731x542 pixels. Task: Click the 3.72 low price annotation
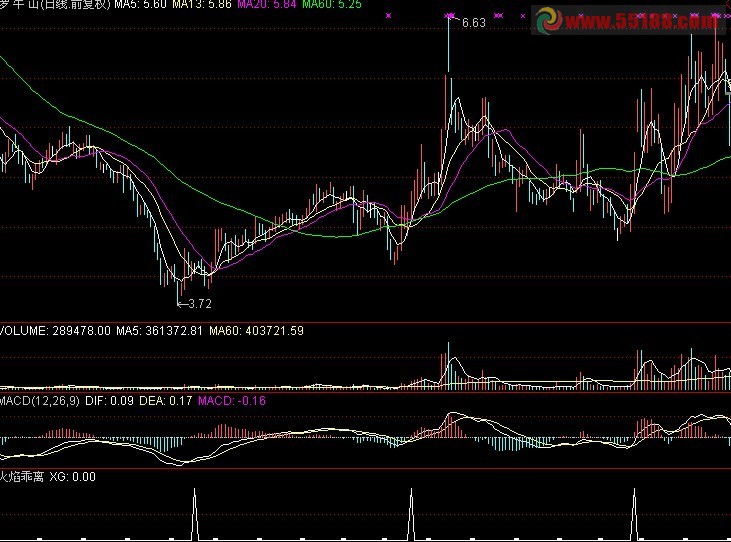(x=200, y=304)
